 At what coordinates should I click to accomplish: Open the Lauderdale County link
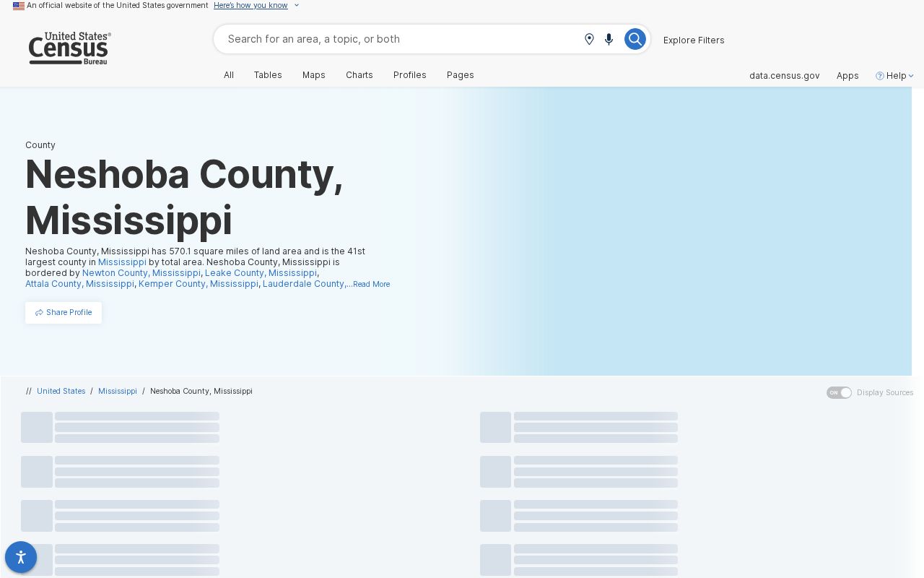304,284
